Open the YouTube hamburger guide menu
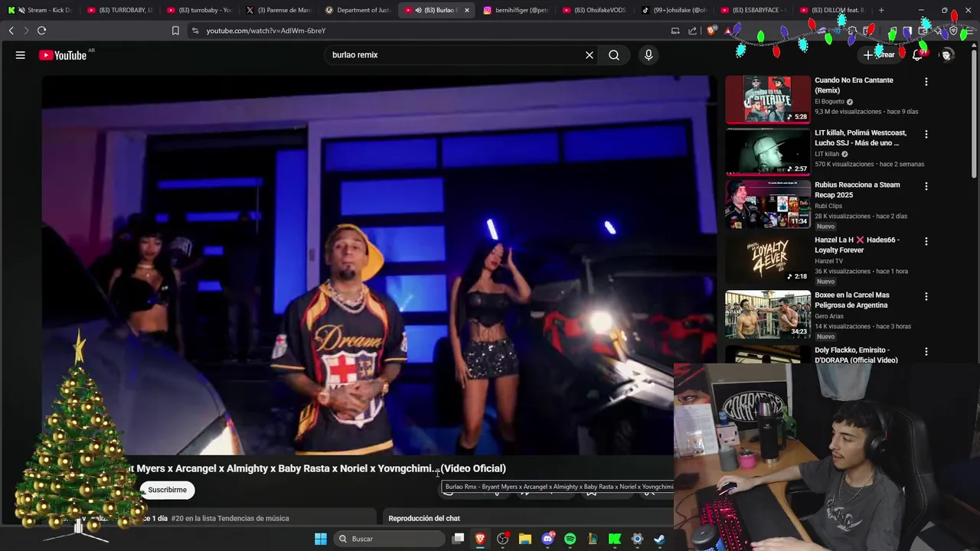 (x=21, y=55)
